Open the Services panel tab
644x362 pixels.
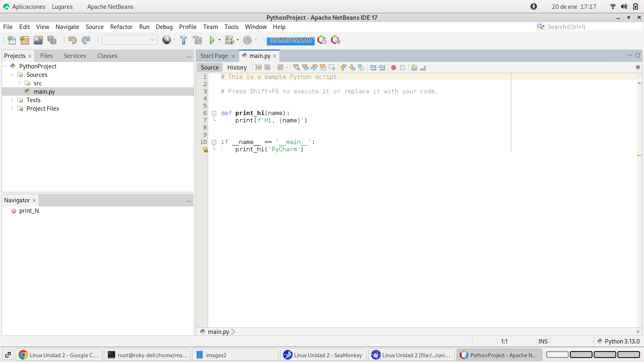pyautogui.click(x=75, y=56)
